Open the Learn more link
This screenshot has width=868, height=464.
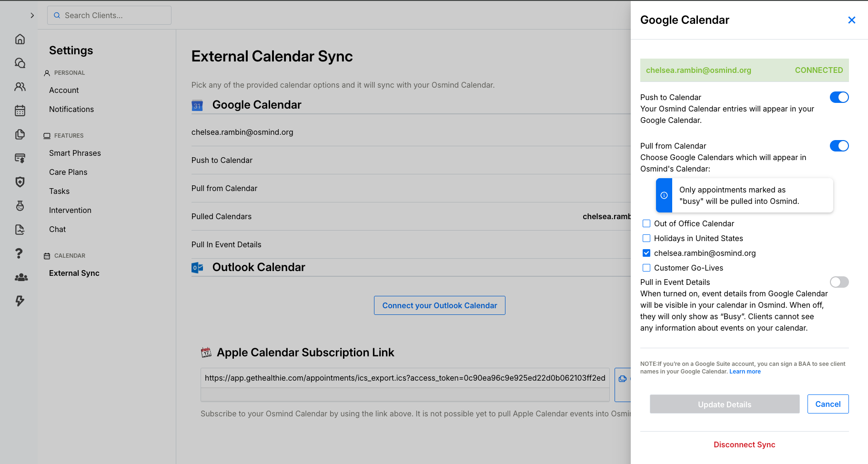[x=745, y=372]
